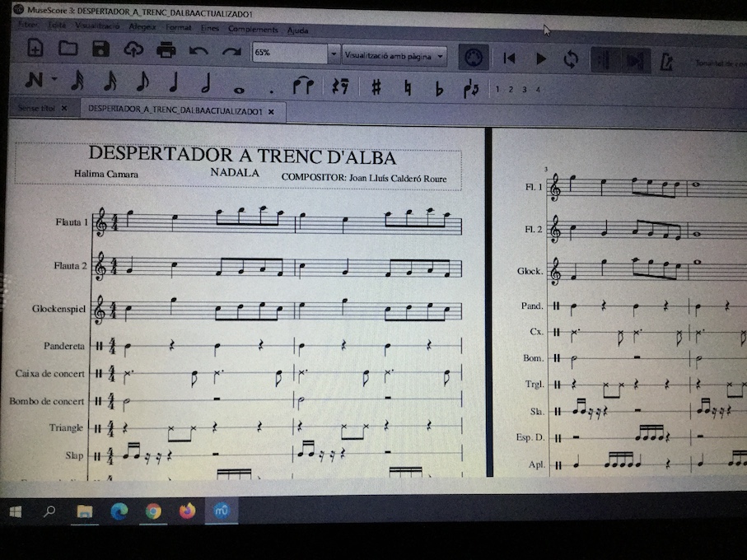Open the Eines menu
The image size is (747, 560).
tap(210, 29)
